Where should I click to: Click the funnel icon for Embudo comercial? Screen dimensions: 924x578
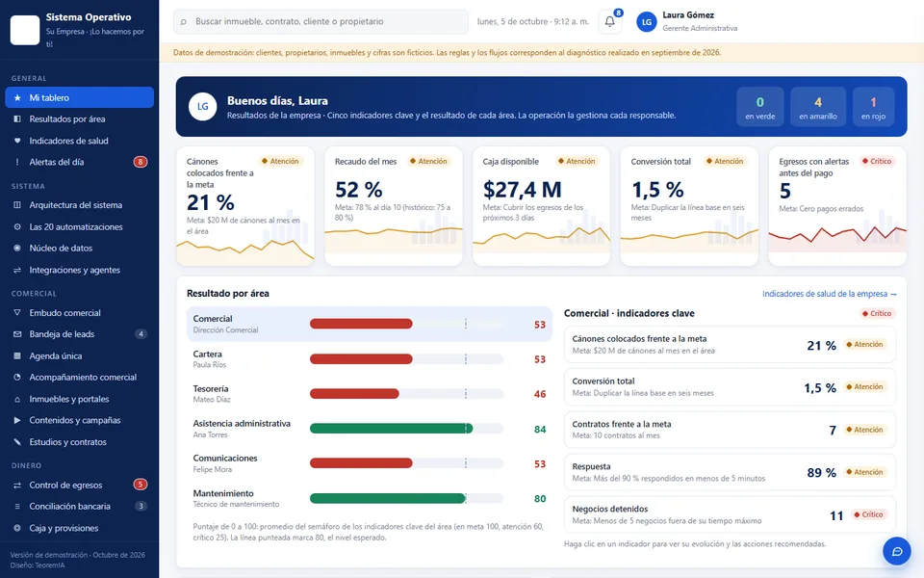coord(17,312)
